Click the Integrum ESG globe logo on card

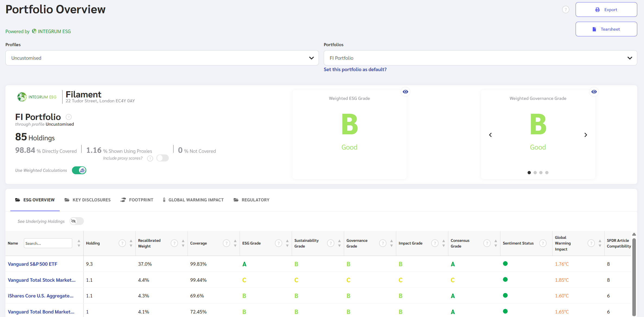click(x=22, y=97)
